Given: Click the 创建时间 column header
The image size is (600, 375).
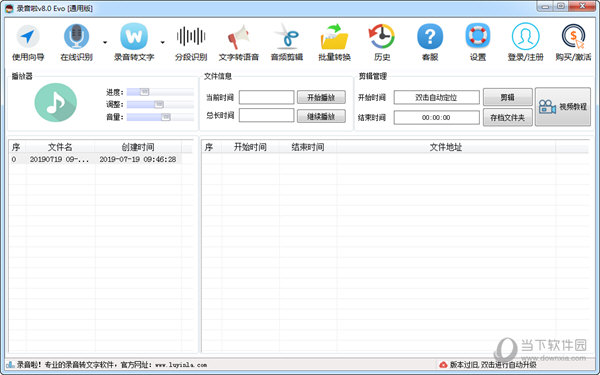Looking at the screenshot, I should tap(138, 147).
